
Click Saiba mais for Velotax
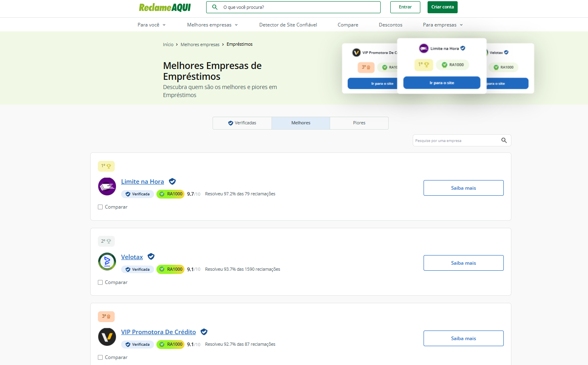[464, 263]
